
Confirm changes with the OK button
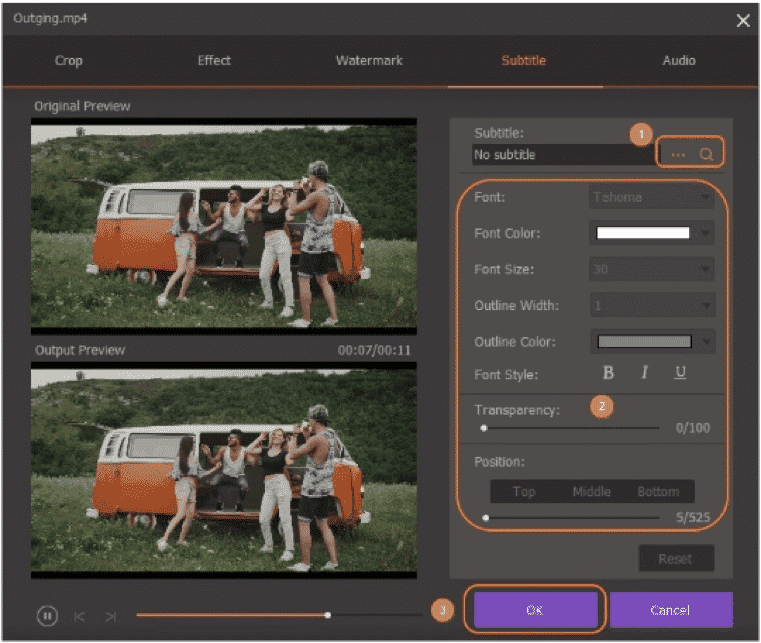point(535,610)
